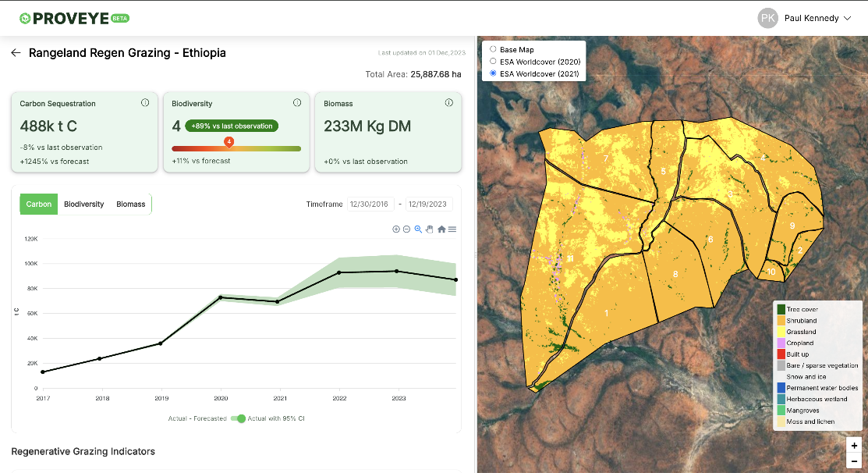
Task: Select the Base Map radio option
Action: [x=493, y=50]
